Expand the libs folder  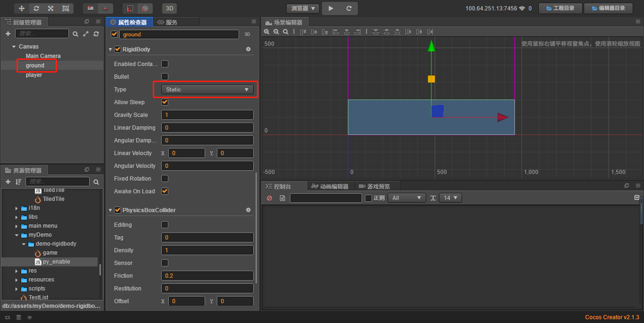tap(17, 217)
